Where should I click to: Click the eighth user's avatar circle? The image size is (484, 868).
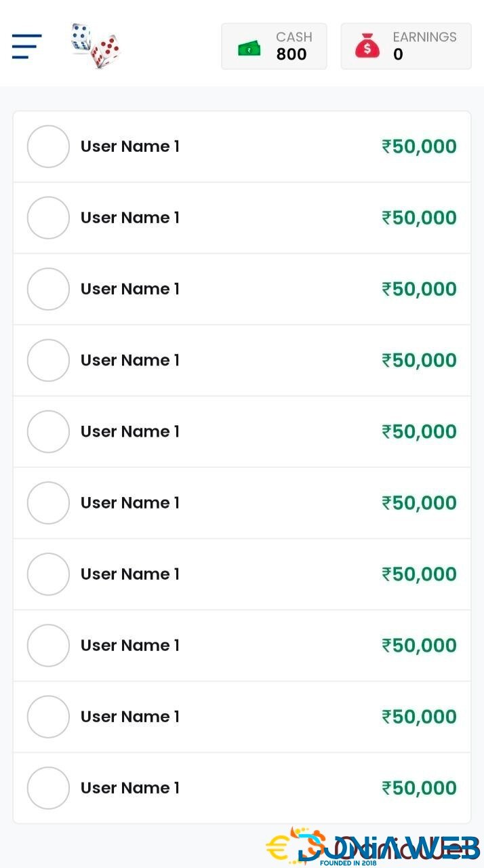click(x=48, y=646)
